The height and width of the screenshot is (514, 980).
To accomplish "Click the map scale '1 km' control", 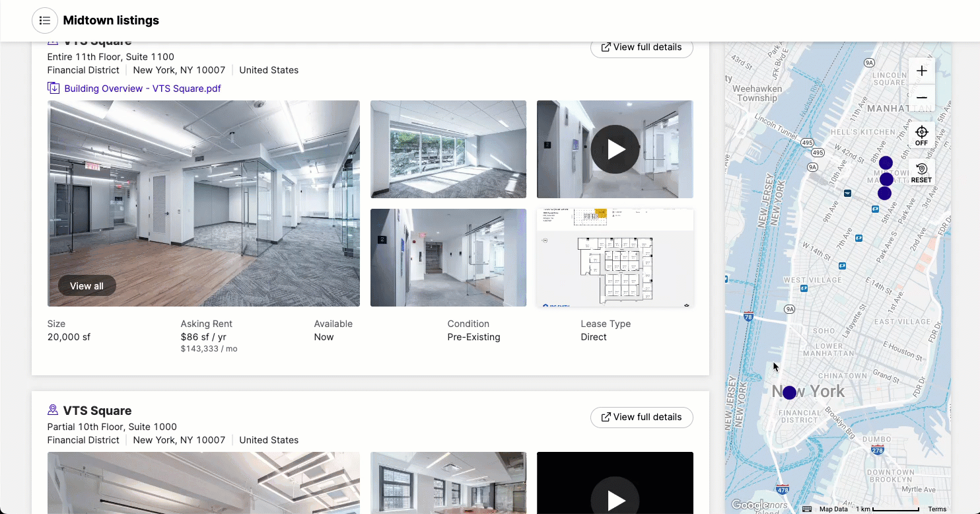I will click(x=888, y=509).
